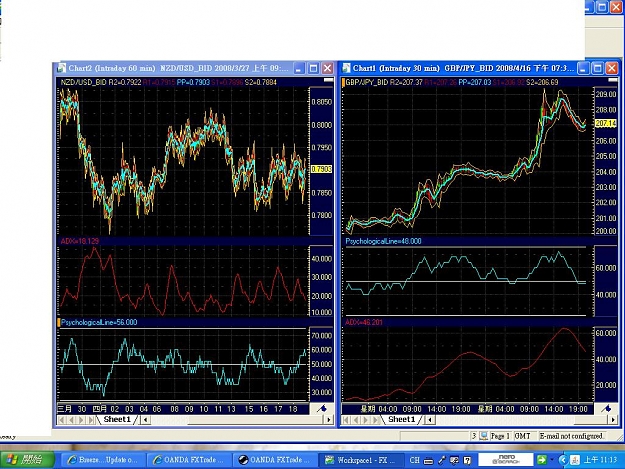Click the R2=207.37 label in Chart1

tap(407, 82)
